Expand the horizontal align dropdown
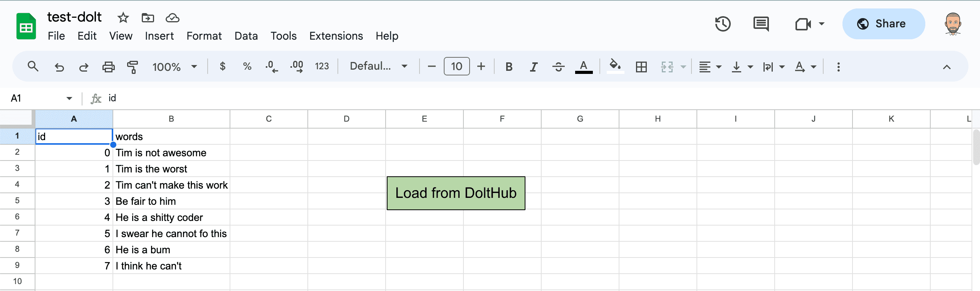 click(710, 67)
